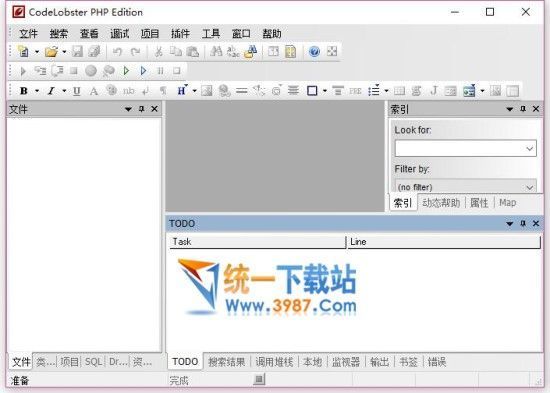Pin the TODO panel
This screenshot has height=393, width=550.
point(523,224)
